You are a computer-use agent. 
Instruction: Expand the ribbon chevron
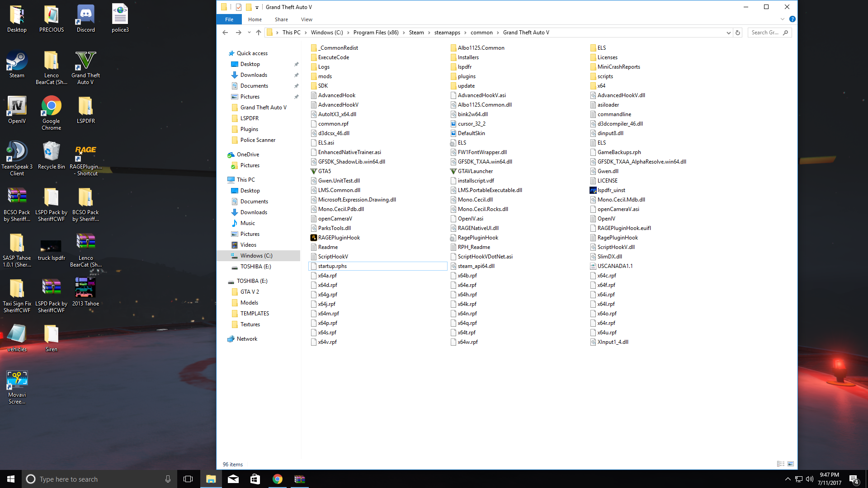click(783, 19)
